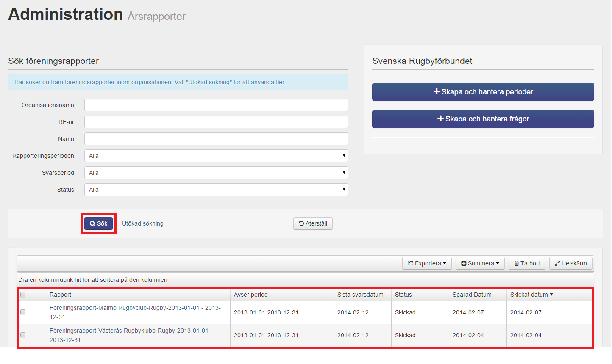This screenshot has height=364, width=612.
Task: Sort by the Status column header
Action: [x=420, y=295]
